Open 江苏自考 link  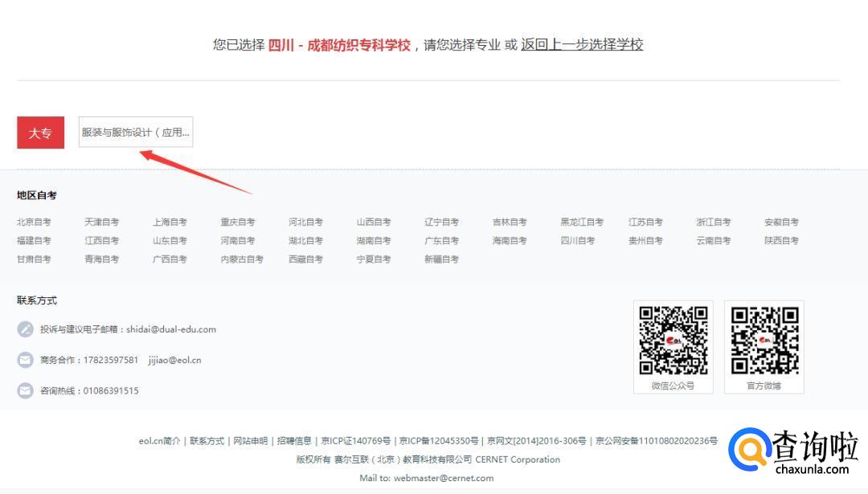645,222
